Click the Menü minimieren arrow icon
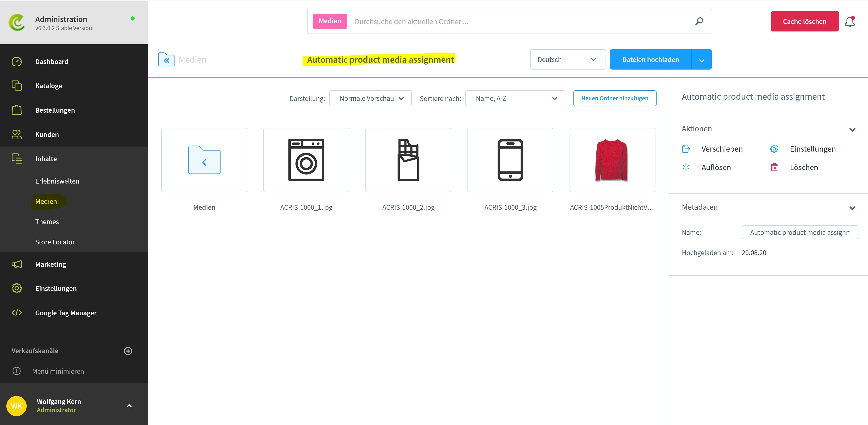 [x=16, y=371]
